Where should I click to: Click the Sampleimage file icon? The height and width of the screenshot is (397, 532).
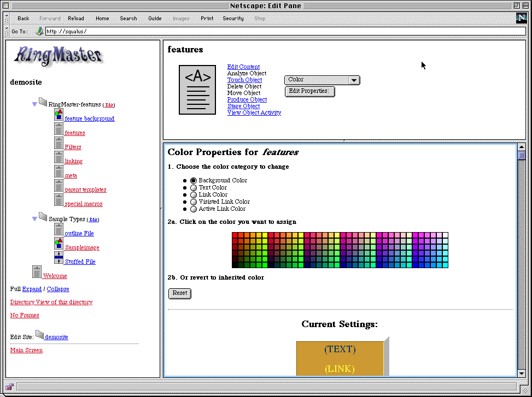point(59,244)
